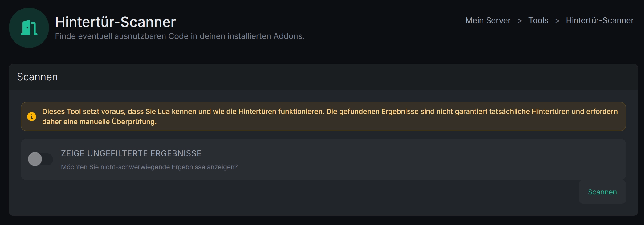Click the green door logo icon

tap(29, 28)
